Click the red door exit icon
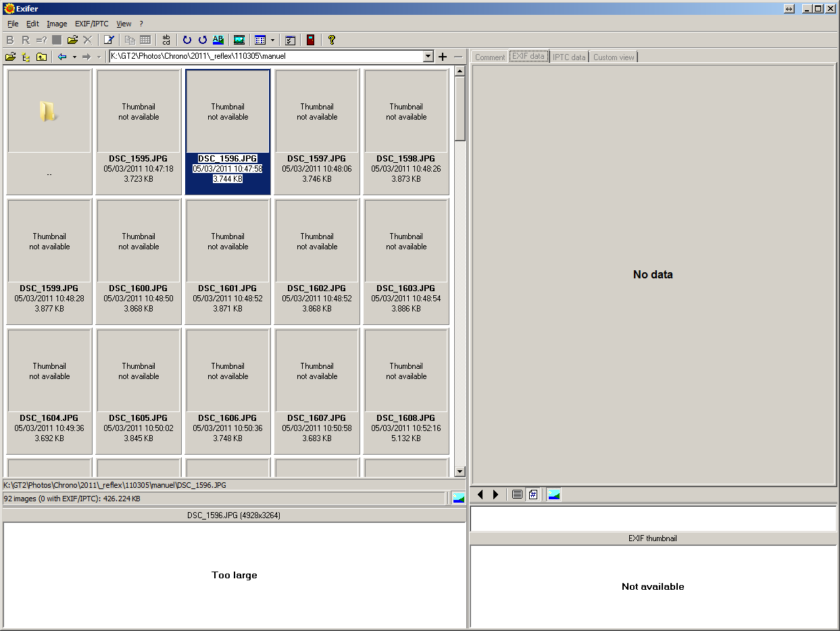840x631 pixels. (310, 40)
